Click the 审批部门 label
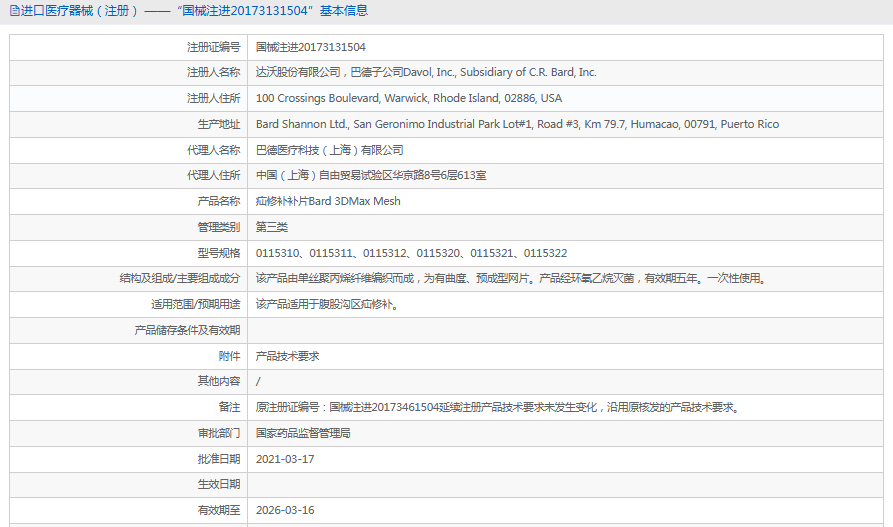Viewport: 893px width, 527px height. [219, 434]
